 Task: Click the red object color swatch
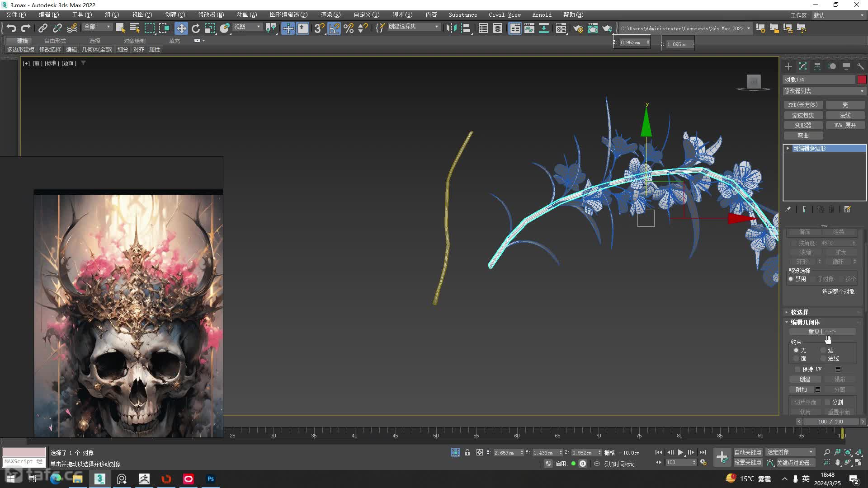tap(862, 80)
